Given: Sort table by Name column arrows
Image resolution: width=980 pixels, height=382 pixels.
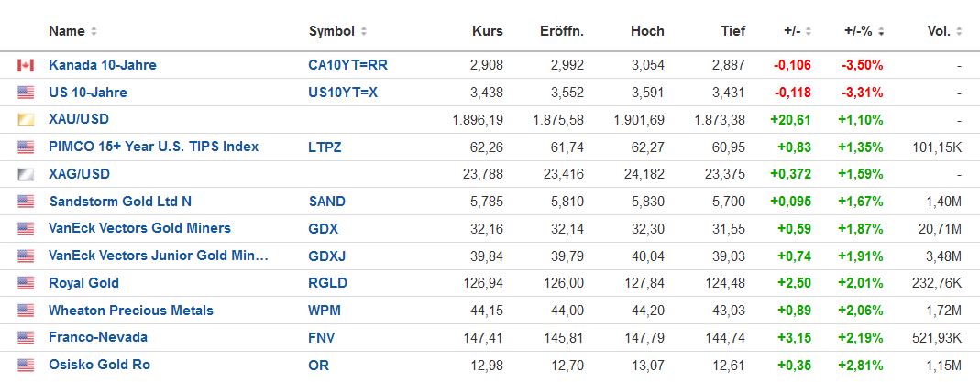Looking at the screenshot, I should pos(94,31).
